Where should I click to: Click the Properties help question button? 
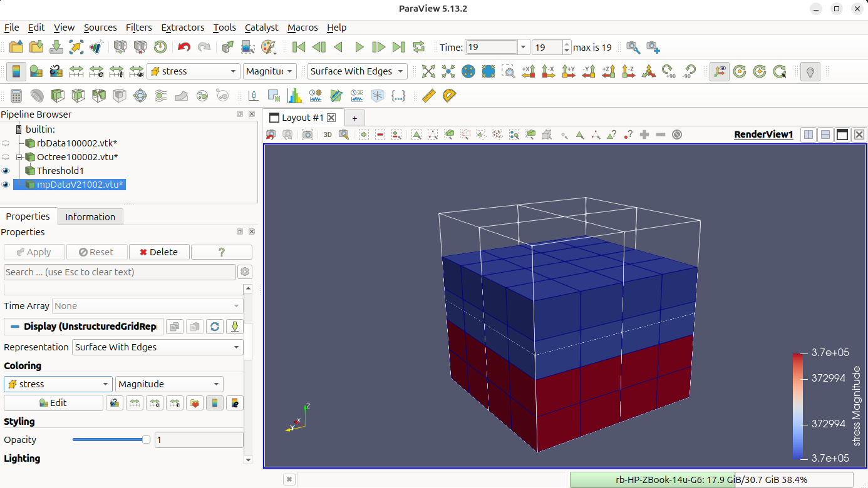tap(221, 252)
